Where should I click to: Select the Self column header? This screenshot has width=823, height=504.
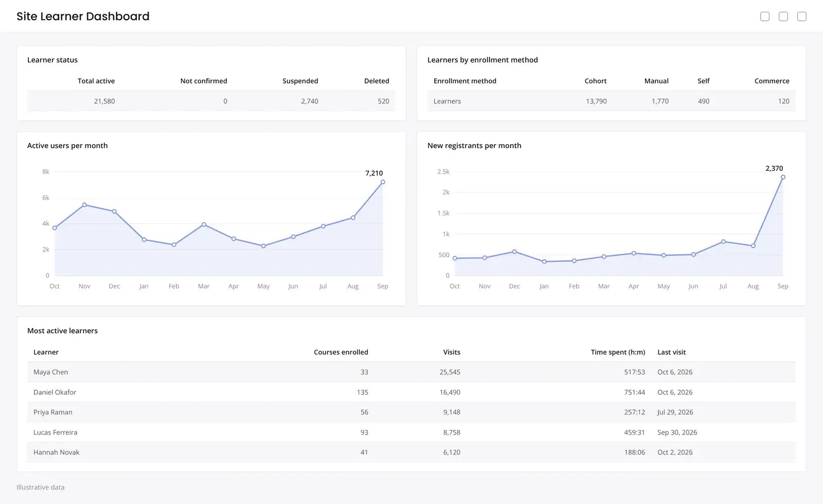pyautogui.click(x=704, y=81)
